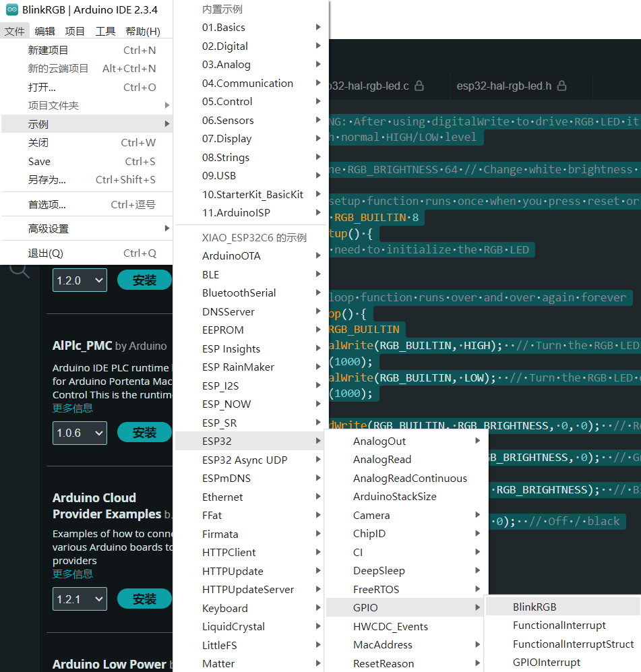The height and width of the screenshot is (672, 641).
Task: Choose 退出(Q) to quit
Action: click(87, 253)
